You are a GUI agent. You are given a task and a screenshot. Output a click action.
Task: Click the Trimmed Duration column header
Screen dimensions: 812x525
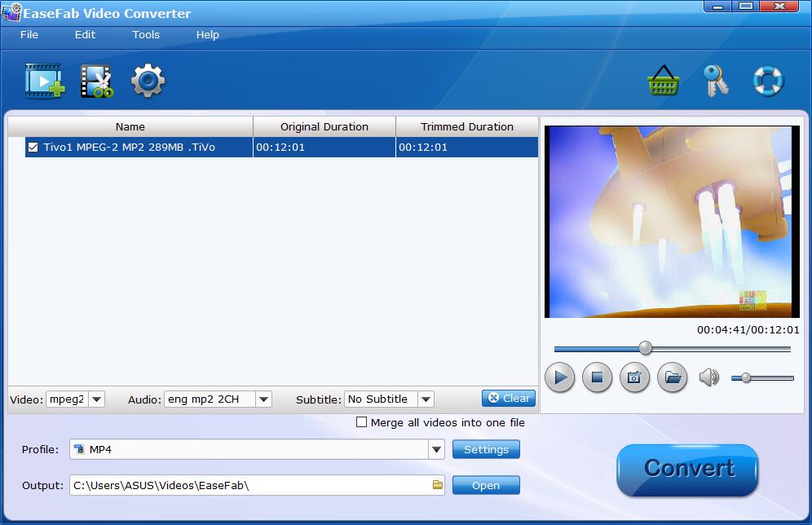(466, 126)
